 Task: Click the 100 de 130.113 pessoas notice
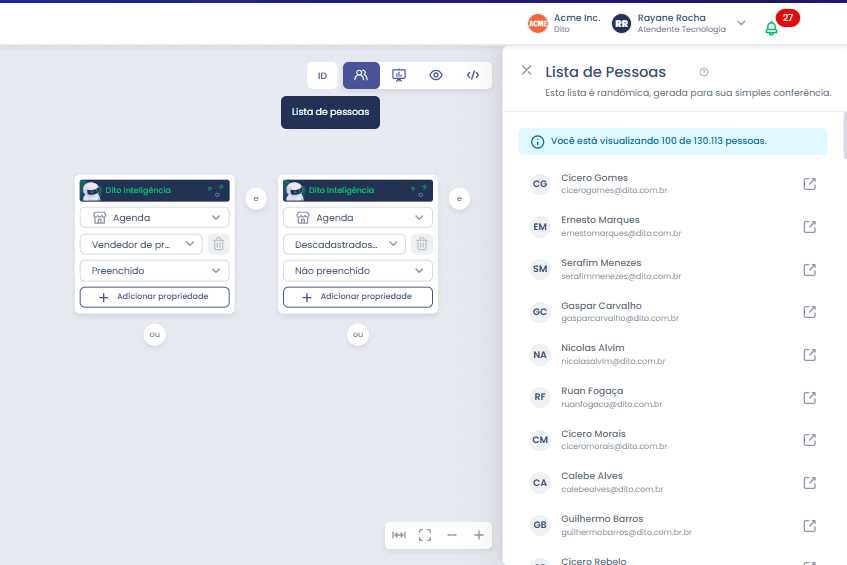click(673, 141)
